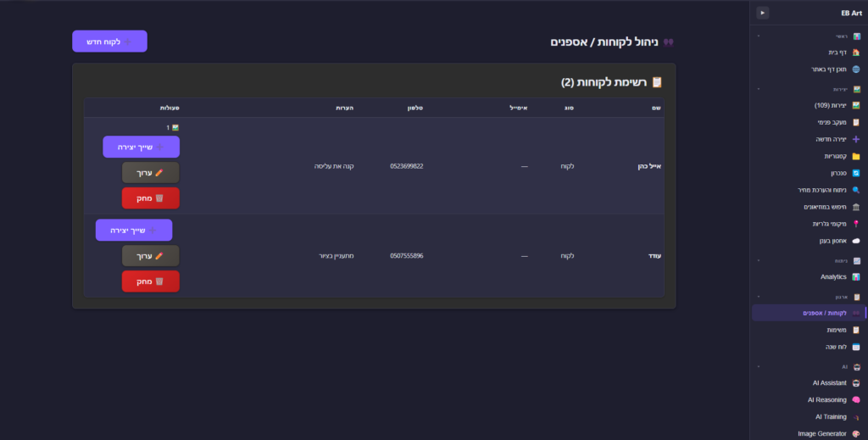Click the folder icon for קטגוריות
868x440 pixels.
856,156
